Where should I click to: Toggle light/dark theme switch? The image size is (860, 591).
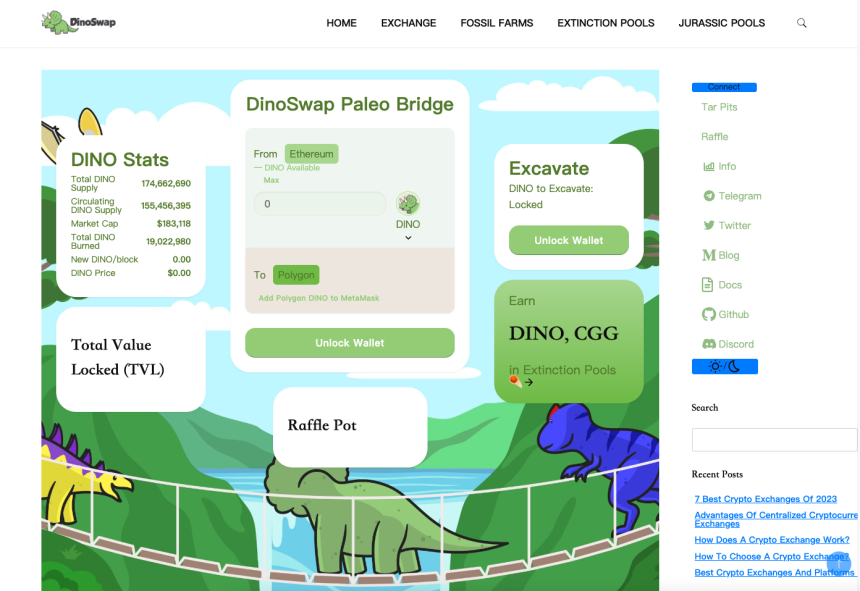click(x=725, y=367)
